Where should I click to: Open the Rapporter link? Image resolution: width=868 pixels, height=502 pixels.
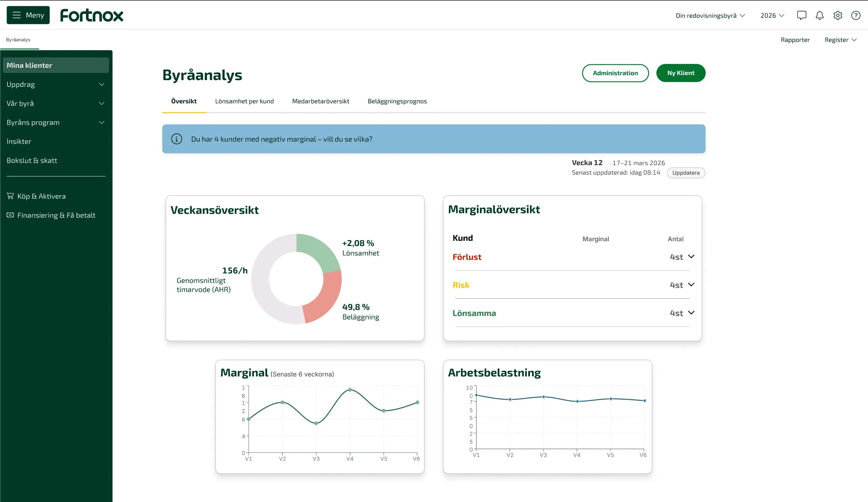[x=795, y=40]
